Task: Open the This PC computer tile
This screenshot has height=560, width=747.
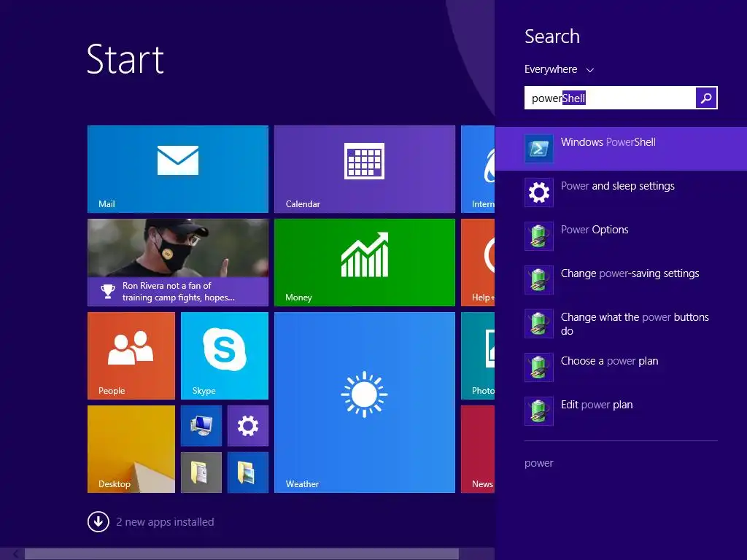Action: (x=201, y=426)
